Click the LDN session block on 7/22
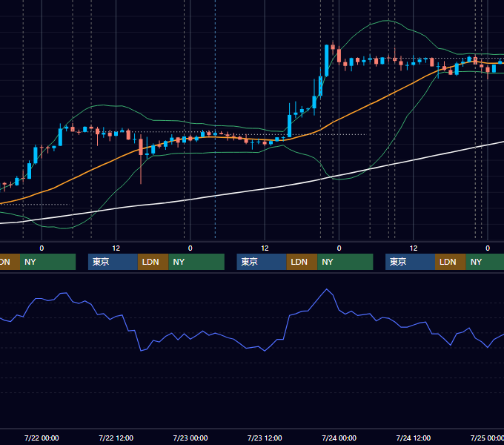 [x=153, y=262]
